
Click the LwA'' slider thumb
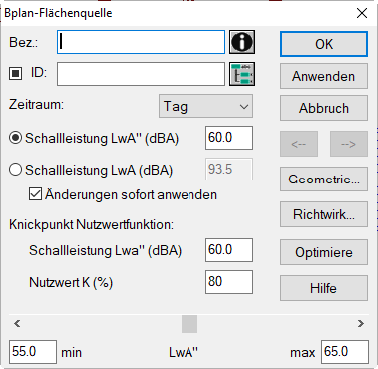pos(189,324)
